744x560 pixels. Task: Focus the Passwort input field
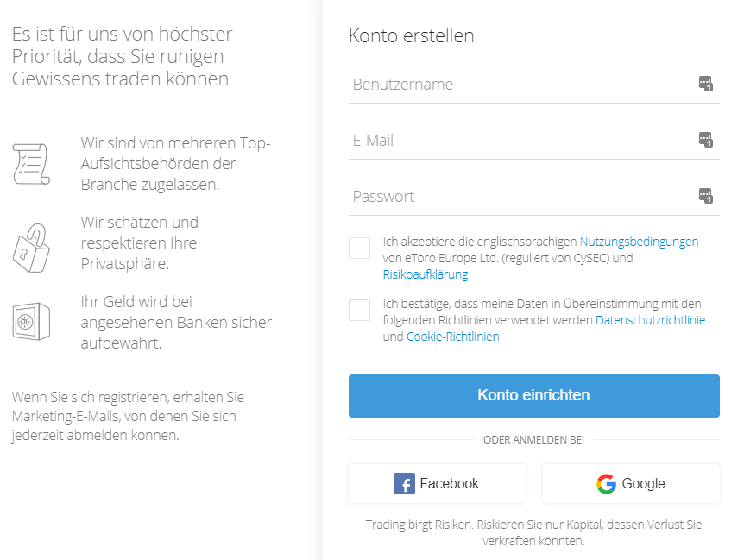click(522, 197)
